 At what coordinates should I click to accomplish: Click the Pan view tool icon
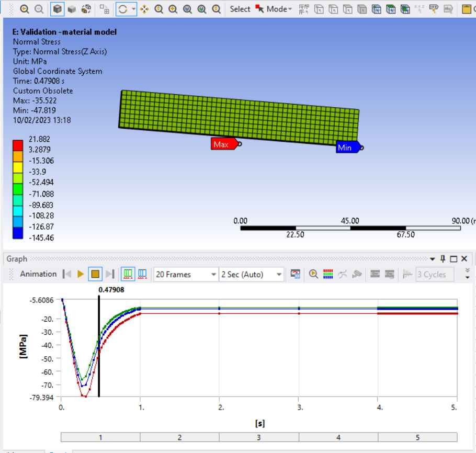point(144,9)
